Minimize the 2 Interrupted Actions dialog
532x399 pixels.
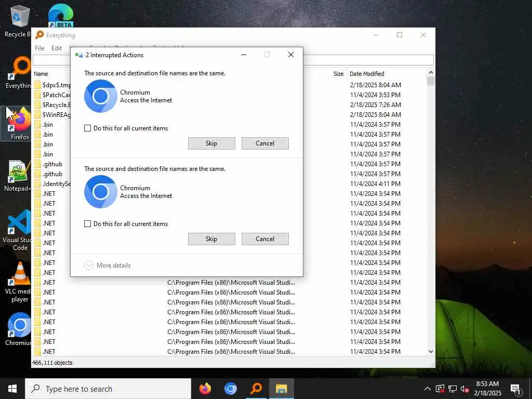244,55
